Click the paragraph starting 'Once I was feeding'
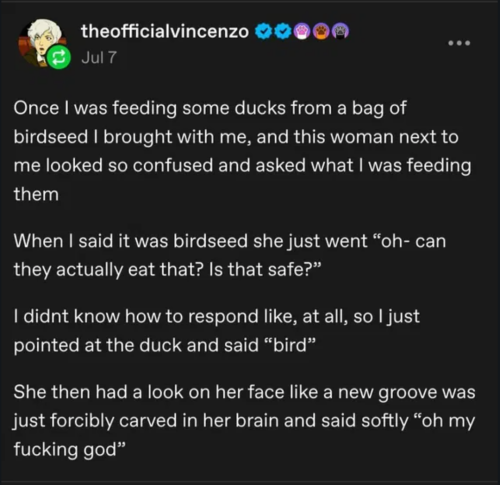 click(243, 151)
